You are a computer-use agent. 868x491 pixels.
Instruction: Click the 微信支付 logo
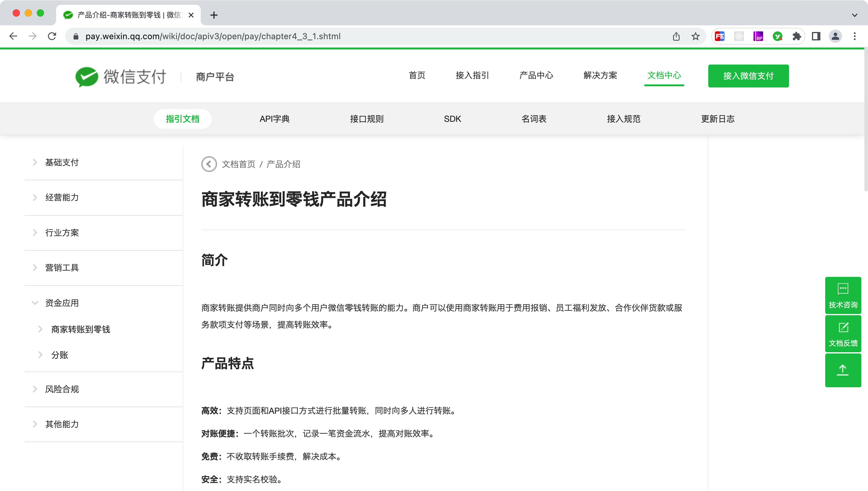coord(121,77)
